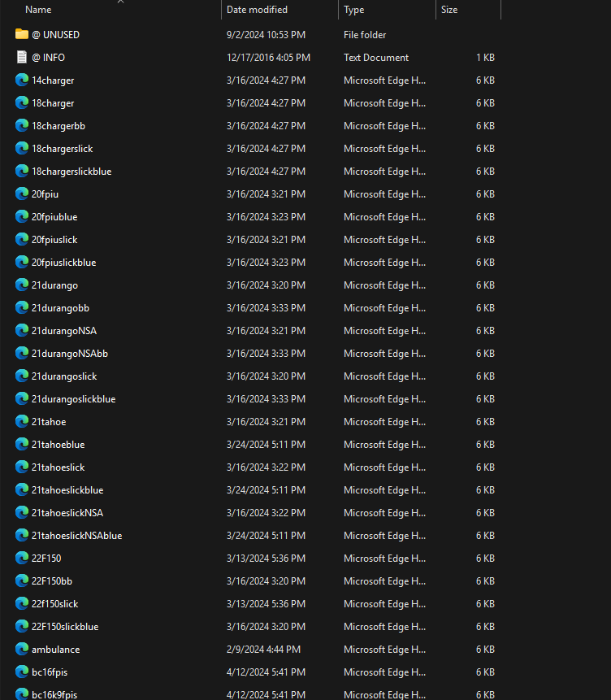Sort by the Type column header
This screenshot has height=700, width=611.
pos(354,10)
